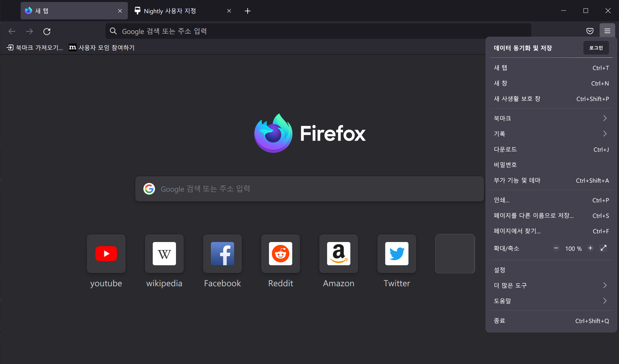
Task: Click 데이터 동기화 및 저장 header
Action: [523, 48]
